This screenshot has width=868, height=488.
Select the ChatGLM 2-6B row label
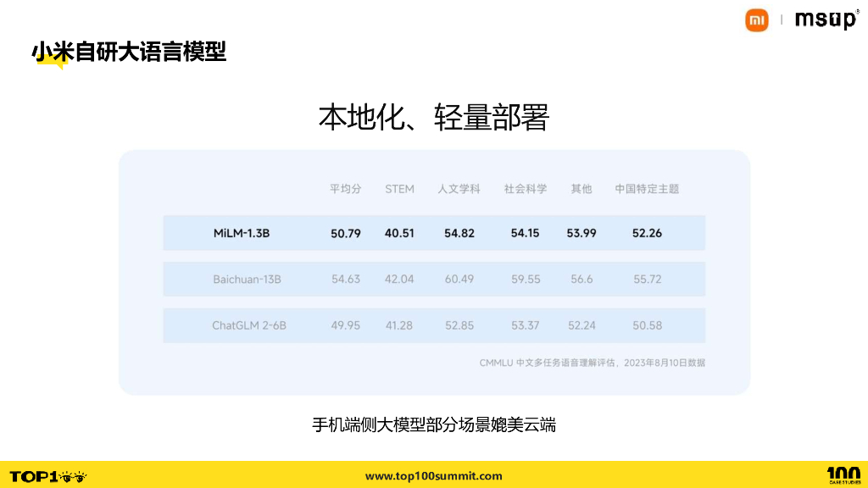pos(249,326)
